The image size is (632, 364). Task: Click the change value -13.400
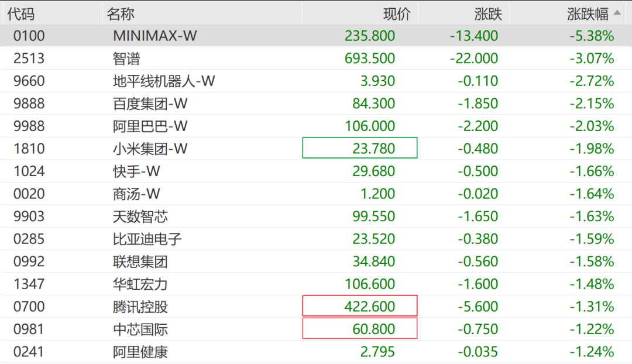click(474, 36)
